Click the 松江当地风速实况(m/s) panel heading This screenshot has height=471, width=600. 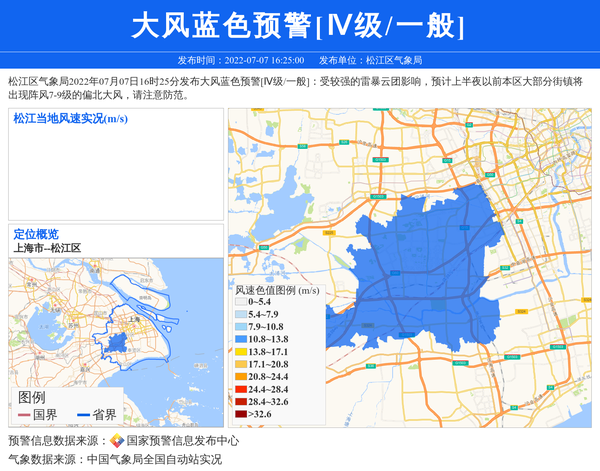tap(70, 119)
